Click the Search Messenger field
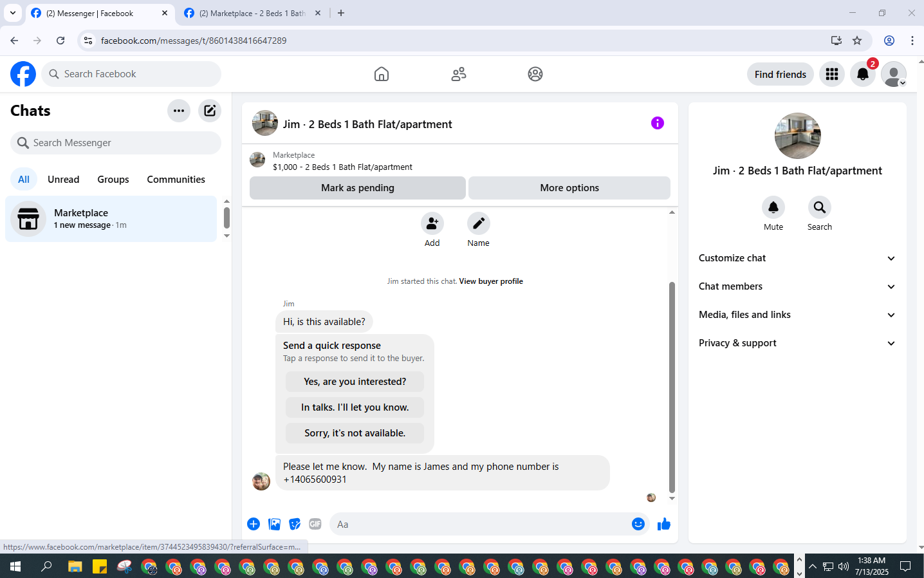 pos(116,143)
